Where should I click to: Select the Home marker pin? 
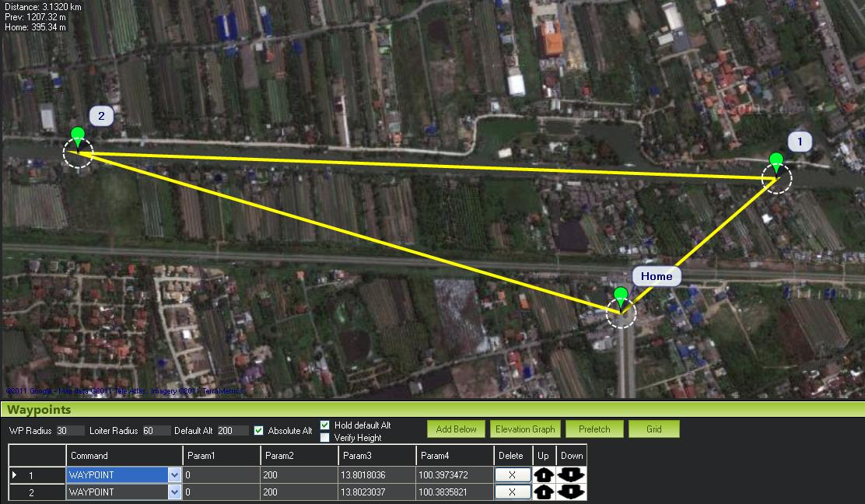(620, 297)
